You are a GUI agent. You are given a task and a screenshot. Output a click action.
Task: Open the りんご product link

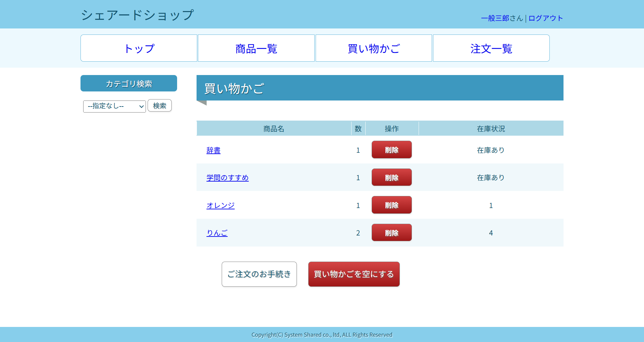[x=217, y=233]
